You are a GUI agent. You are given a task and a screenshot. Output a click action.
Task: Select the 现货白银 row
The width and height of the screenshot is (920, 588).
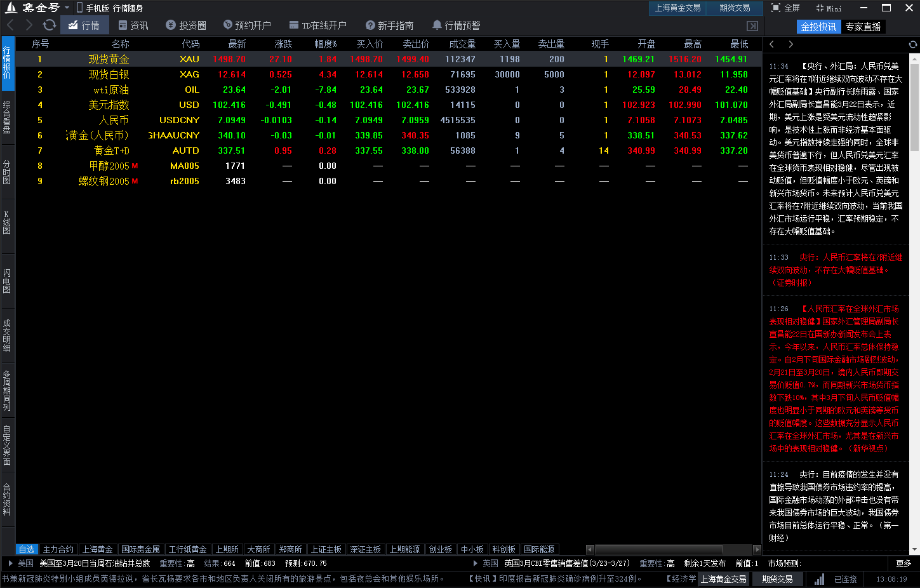tap(388, 74)
